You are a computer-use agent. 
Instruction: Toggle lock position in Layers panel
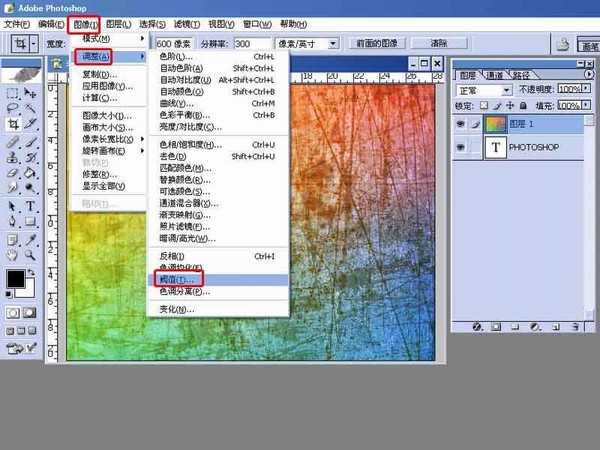(510, 105)
